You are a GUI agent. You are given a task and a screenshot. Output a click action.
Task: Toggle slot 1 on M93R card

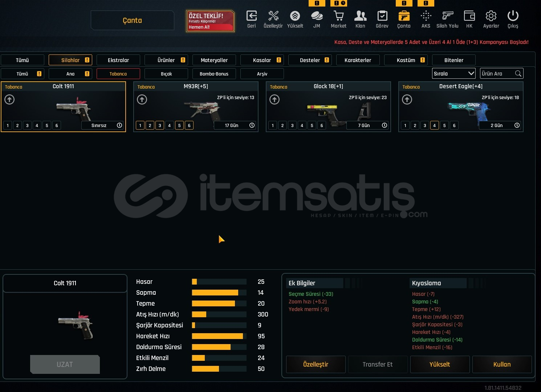tap(140, 126)
